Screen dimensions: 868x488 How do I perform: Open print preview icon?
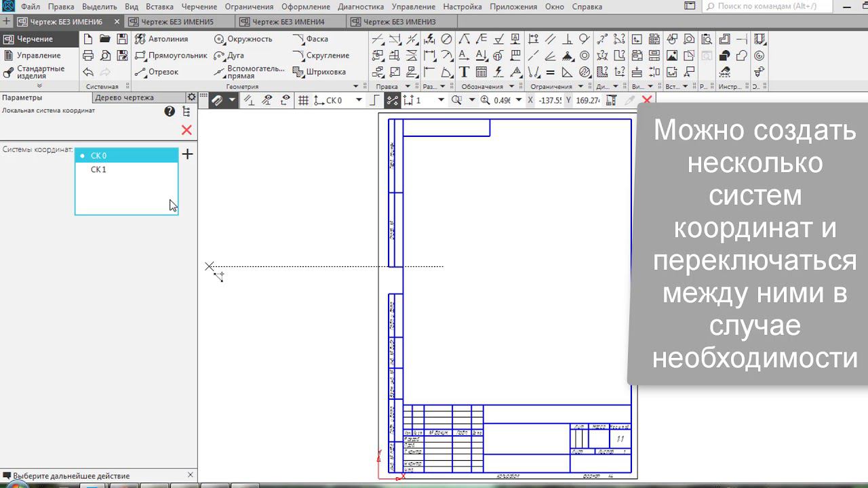click(105, 56)
